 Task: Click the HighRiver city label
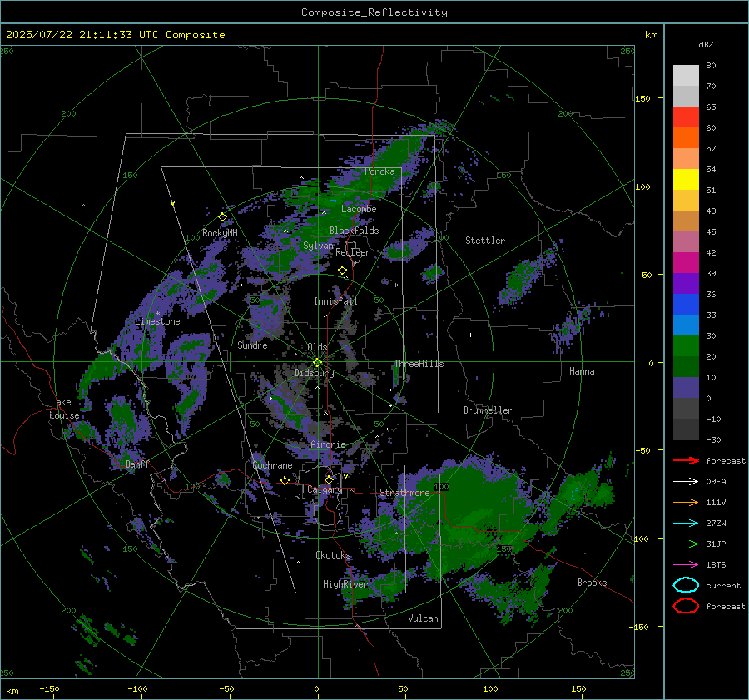(x=345, y=585)
